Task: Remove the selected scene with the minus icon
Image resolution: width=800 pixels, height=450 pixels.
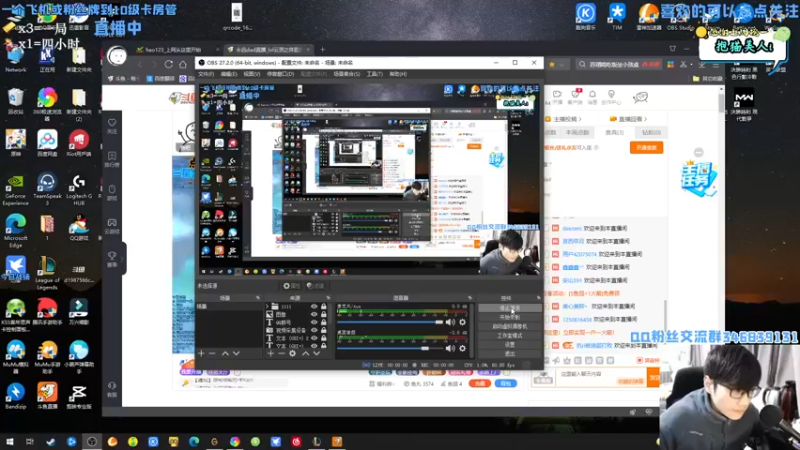Action: pos(213,353)
